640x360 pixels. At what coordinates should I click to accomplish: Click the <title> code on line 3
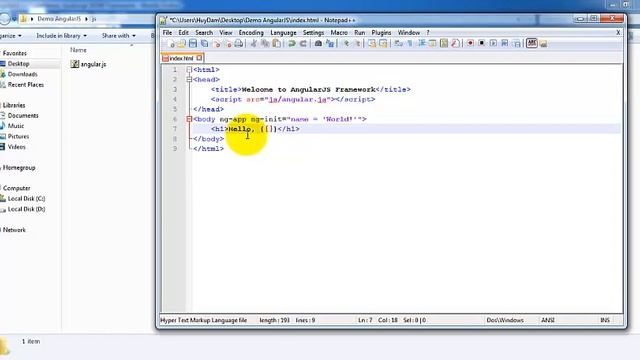coord(226,89)
